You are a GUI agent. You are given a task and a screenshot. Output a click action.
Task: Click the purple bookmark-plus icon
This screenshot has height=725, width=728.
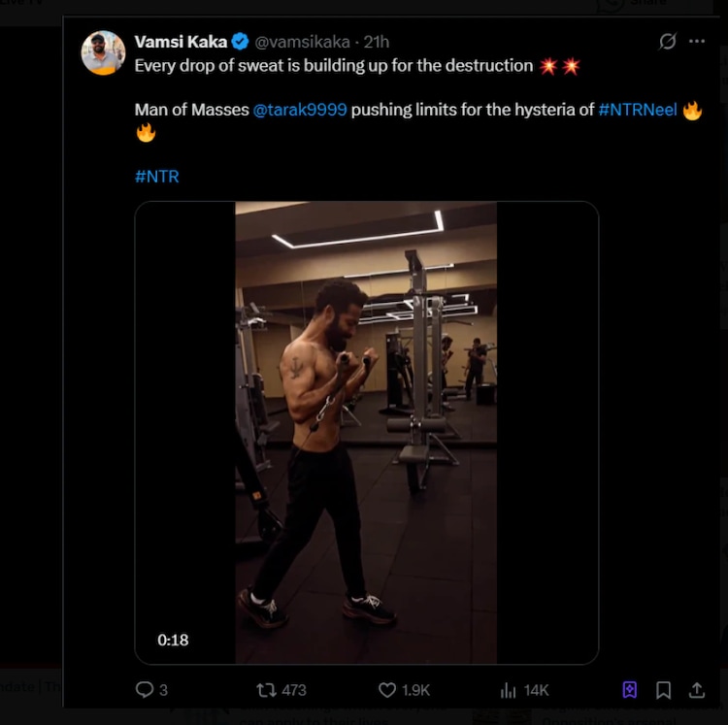coord(629,690)
